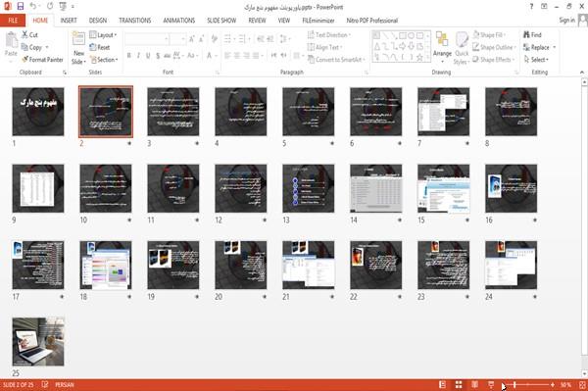
Task: Switch to Reading view in status bar
Action: 474,384
